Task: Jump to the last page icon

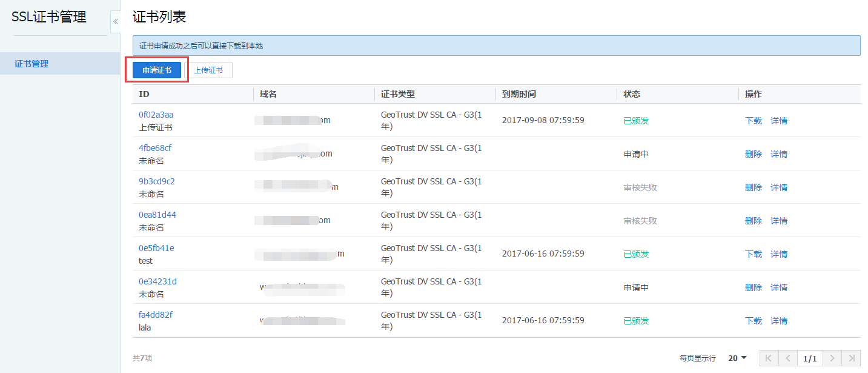Action: [852, 358]
